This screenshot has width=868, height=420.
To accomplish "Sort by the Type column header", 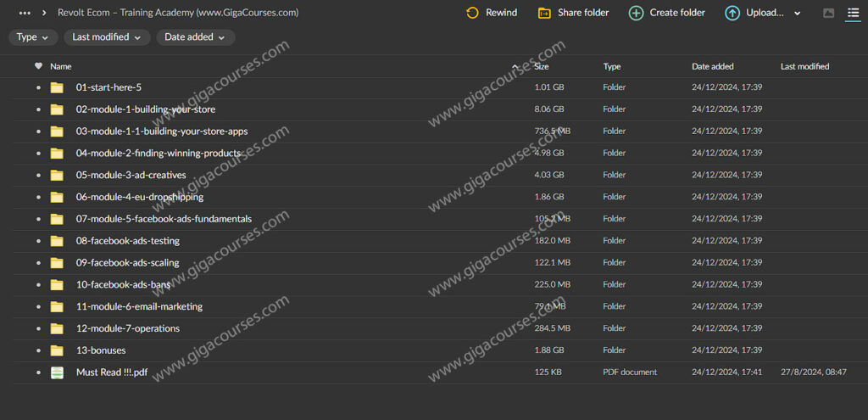I will 612,66.
